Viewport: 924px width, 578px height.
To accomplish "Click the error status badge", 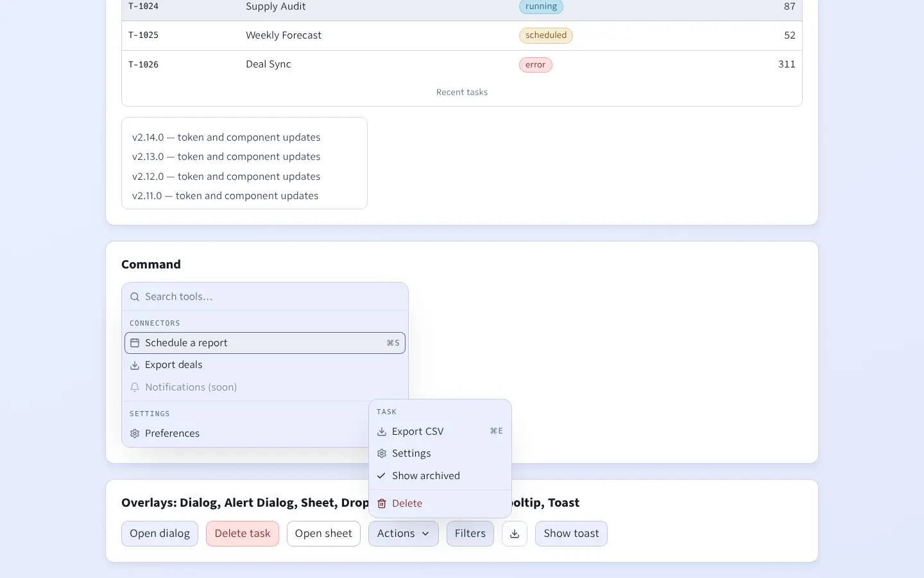I will click(x=535, y=65).
